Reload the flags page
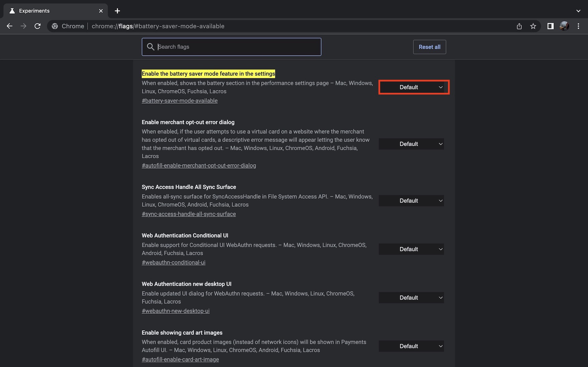Image resolution: width=588 pixels, height=367 pixels. [x=37, y=26]
